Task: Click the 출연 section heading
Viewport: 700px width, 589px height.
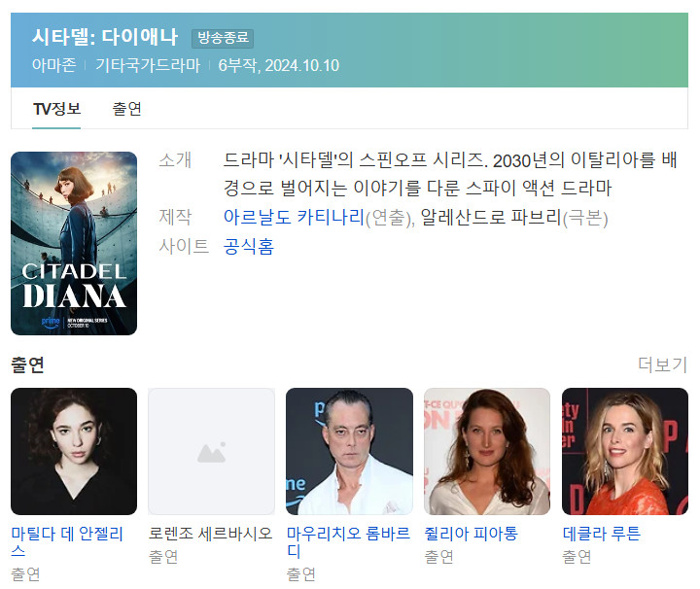Action: point(27,364)
